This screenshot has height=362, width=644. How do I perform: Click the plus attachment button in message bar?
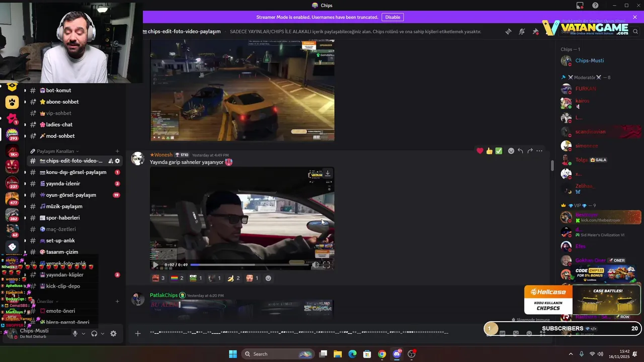137,333
